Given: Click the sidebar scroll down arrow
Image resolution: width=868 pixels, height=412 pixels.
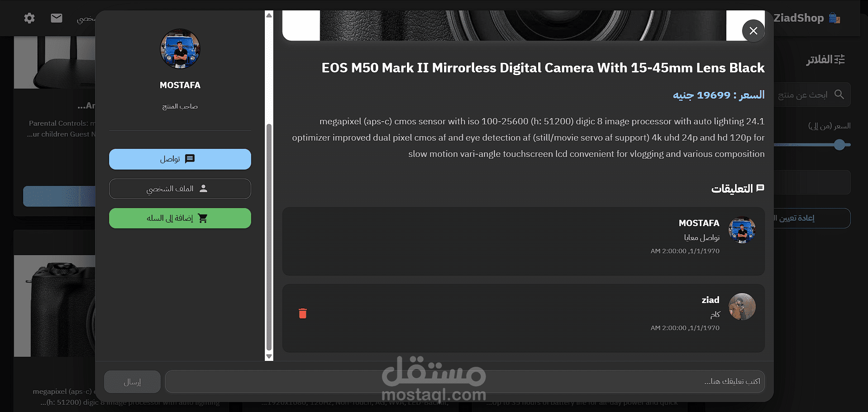Looking at the screenshot, I should click(269, 356).
